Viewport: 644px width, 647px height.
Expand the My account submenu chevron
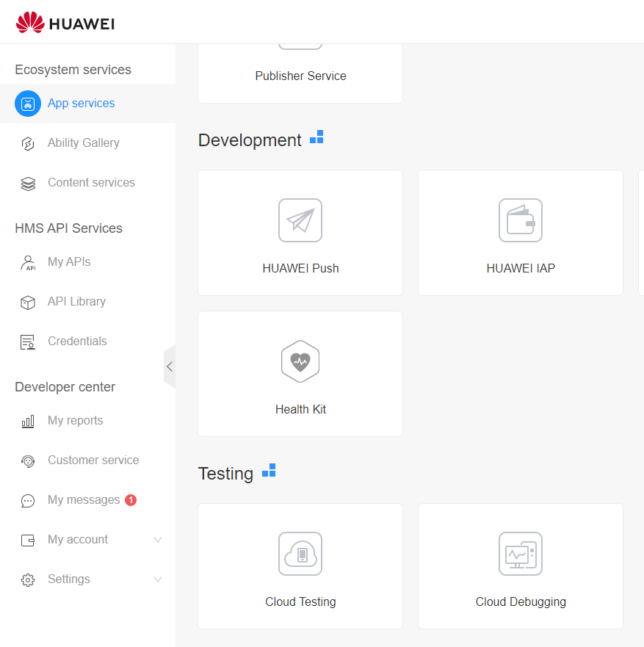click(158, 539)
